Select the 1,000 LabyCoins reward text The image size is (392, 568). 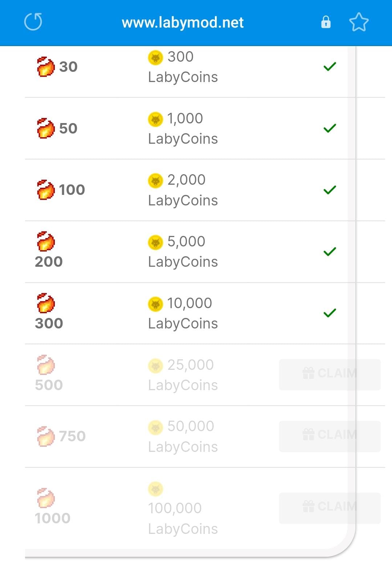(x=183, y=128)
